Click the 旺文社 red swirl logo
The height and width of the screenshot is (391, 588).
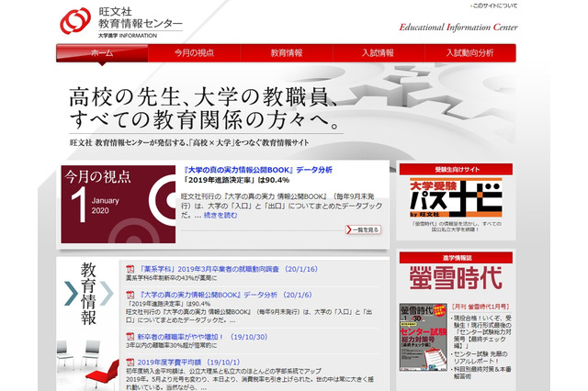pos(75,21)
